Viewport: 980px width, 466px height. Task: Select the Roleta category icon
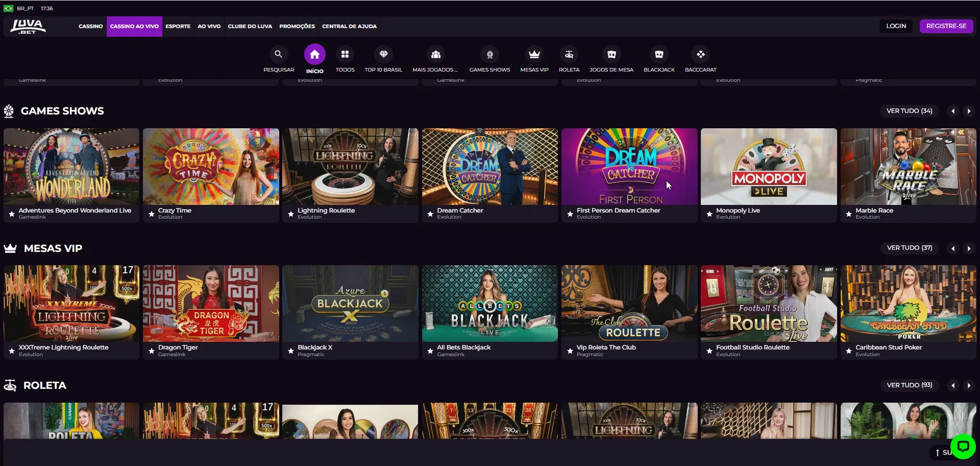(569, 54)
